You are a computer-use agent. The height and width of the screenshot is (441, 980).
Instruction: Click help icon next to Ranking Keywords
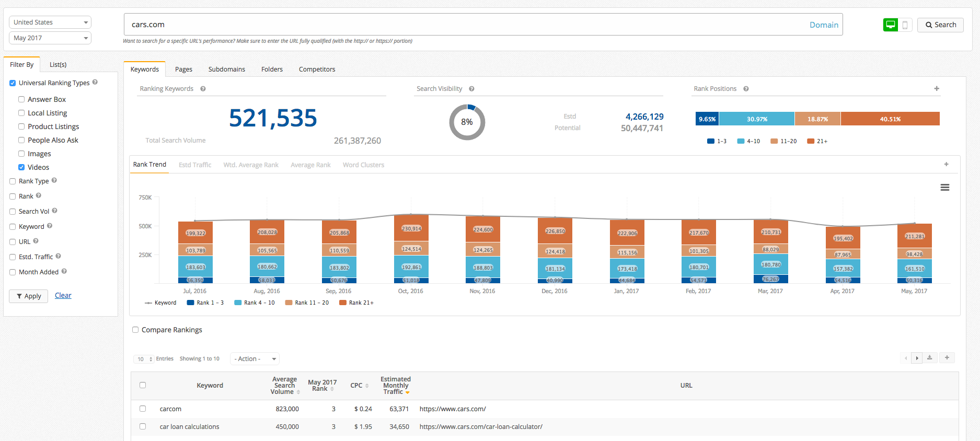click(x=203, y=89)
